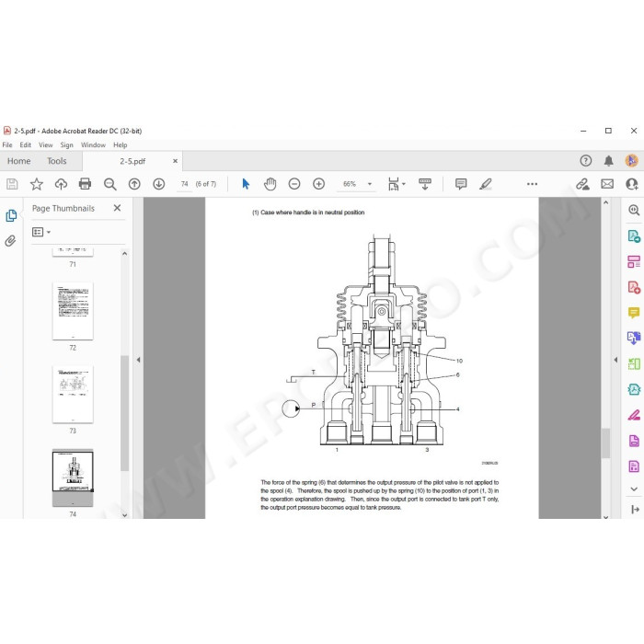The height and width of the screenshot is (644, 644).
Task: Zoom in with the plus icon
Action: [x=318, y=184]
